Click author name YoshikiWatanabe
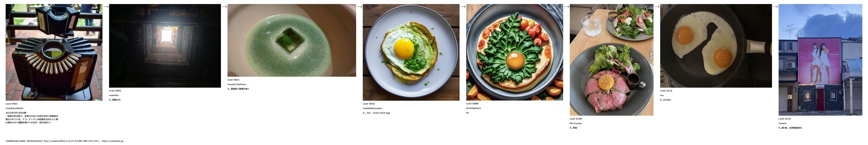The image size is (868, 145). click(x=372, y=108)
